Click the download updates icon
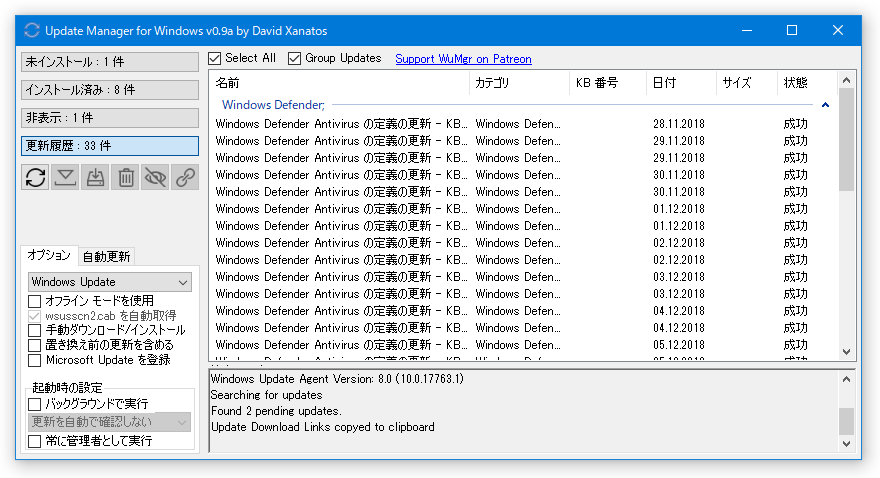This screenshot has height=478, width=880. [x=65, y=178]
